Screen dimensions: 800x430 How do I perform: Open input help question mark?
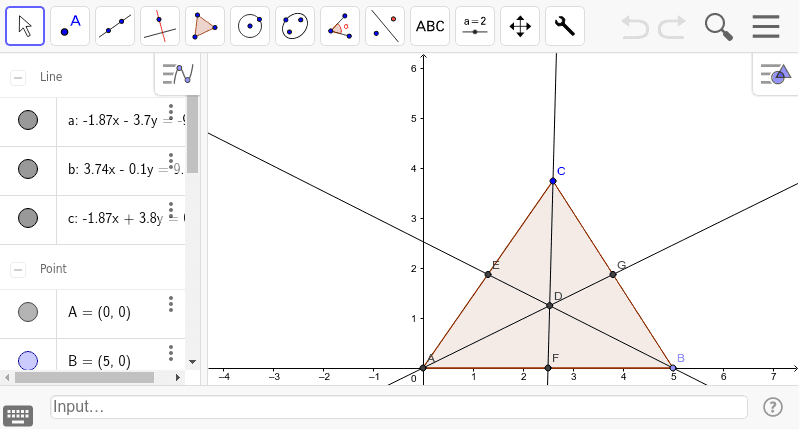tap(773, 407)
